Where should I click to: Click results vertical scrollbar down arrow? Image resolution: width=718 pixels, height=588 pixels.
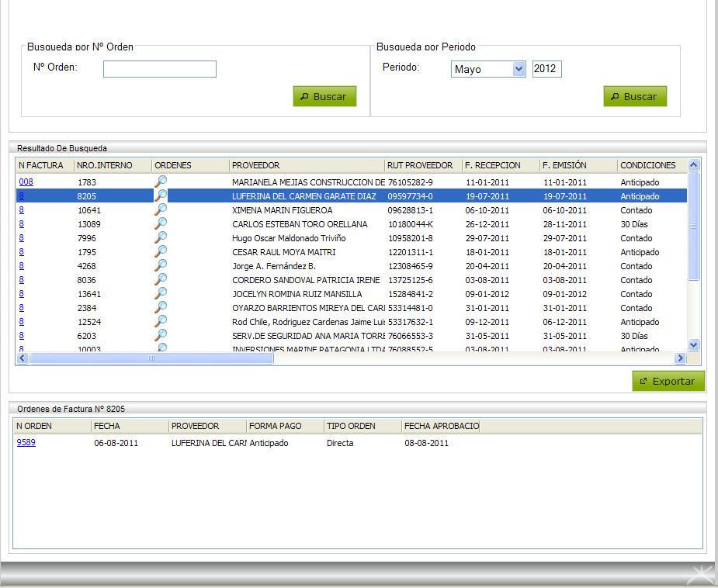(x=693, y=345)
